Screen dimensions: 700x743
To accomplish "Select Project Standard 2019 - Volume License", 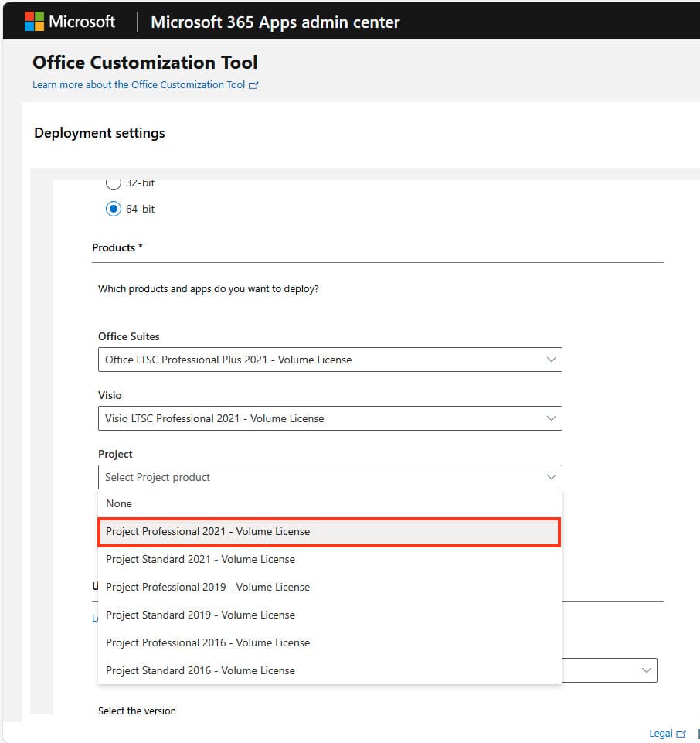I will tap(200, 615).
